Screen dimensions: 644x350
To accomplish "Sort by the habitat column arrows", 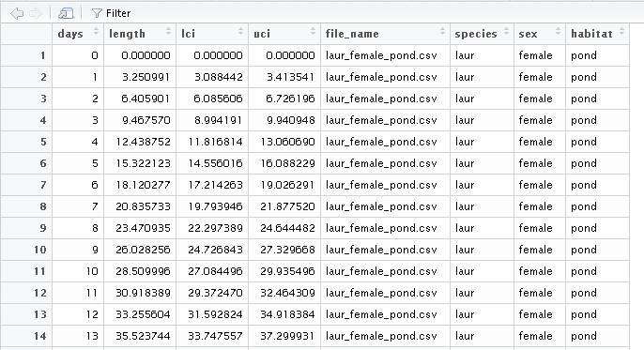I will click(621, 31).
